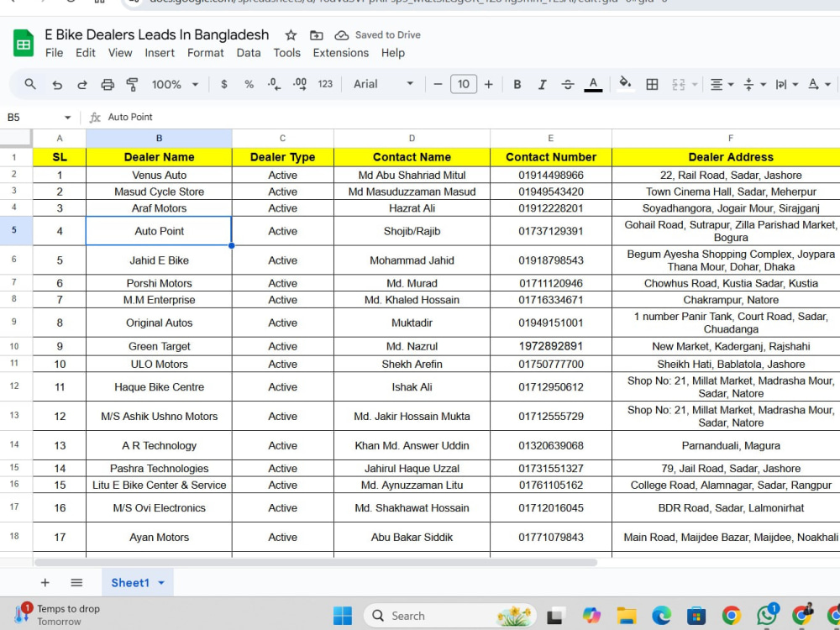Image resolution: width=840 pixels, height=630 pixels.
Task: Star this spreadsheet document
Action: point(291,35)
